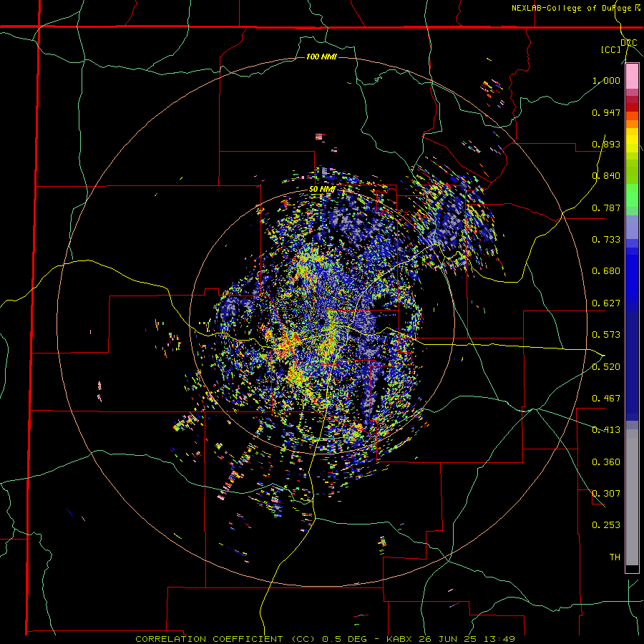
Task: Click the '50 NMI' range ring label
Action: (322, 190)
